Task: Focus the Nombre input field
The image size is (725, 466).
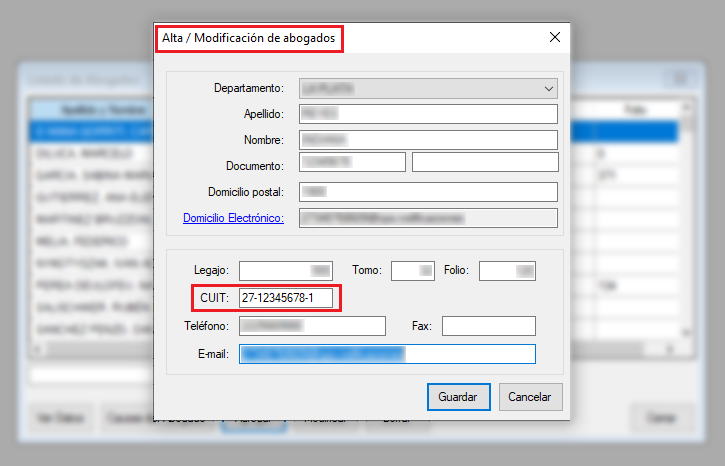Action: point(428,139)
